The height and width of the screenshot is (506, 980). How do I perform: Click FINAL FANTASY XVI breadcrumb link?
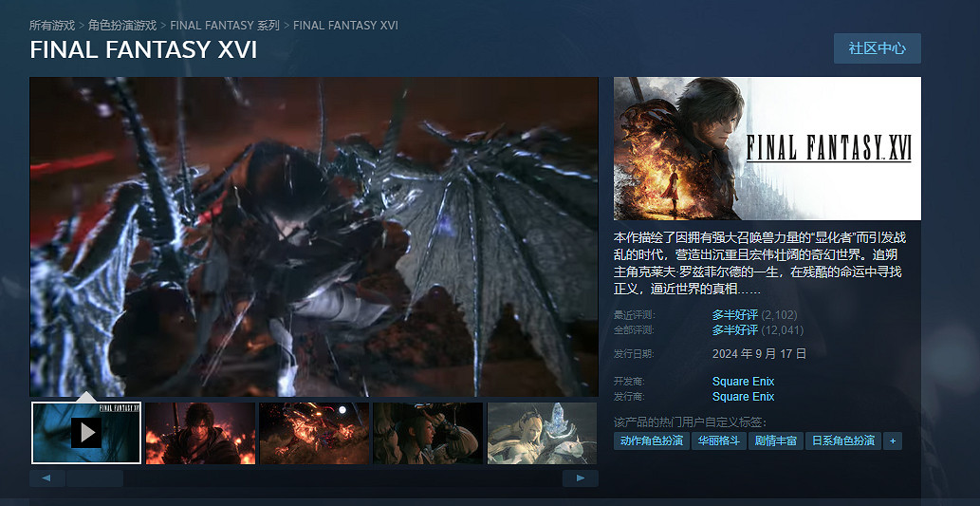point(345,25)
